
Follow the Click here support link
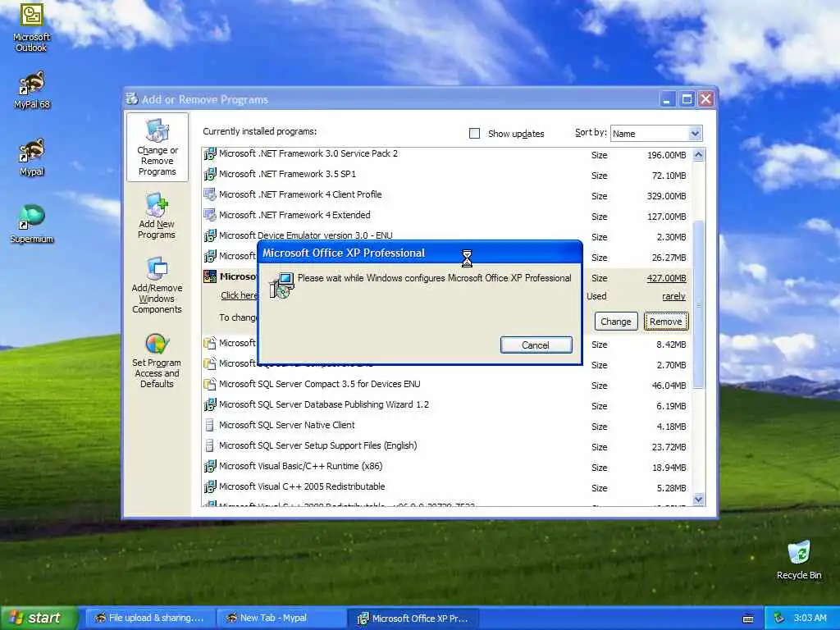point(239,295)
